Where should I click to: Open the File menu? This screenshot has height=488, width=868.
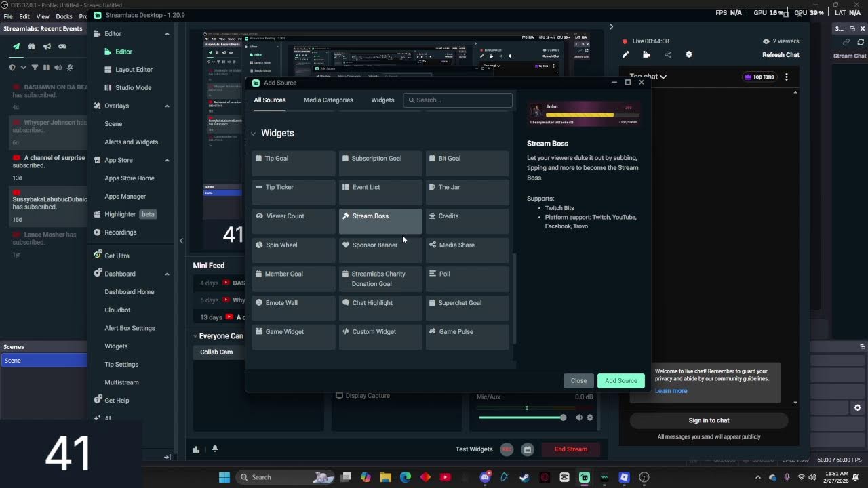(8, 16)
